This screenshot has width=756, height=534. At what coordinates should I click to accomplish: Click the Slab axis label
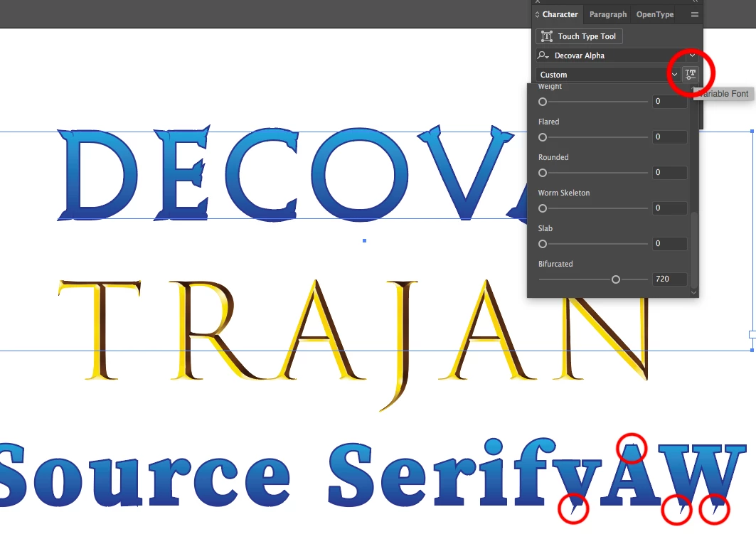(545, 228)
